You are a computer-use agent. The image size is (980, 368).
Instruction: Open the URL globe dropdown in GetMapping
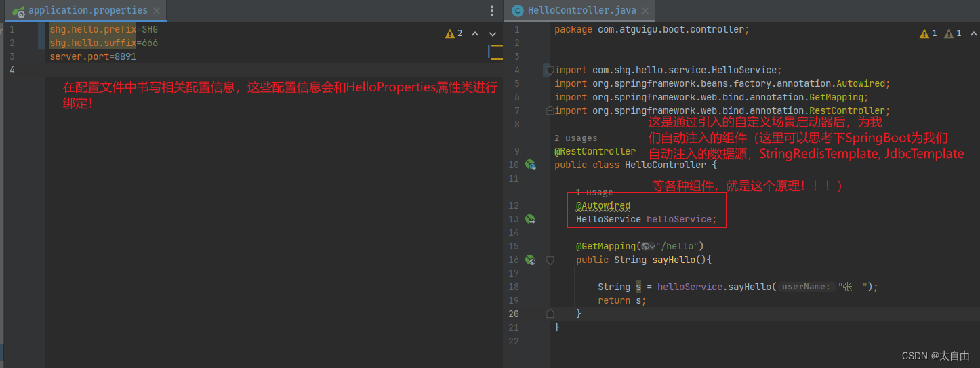point(648,246)
